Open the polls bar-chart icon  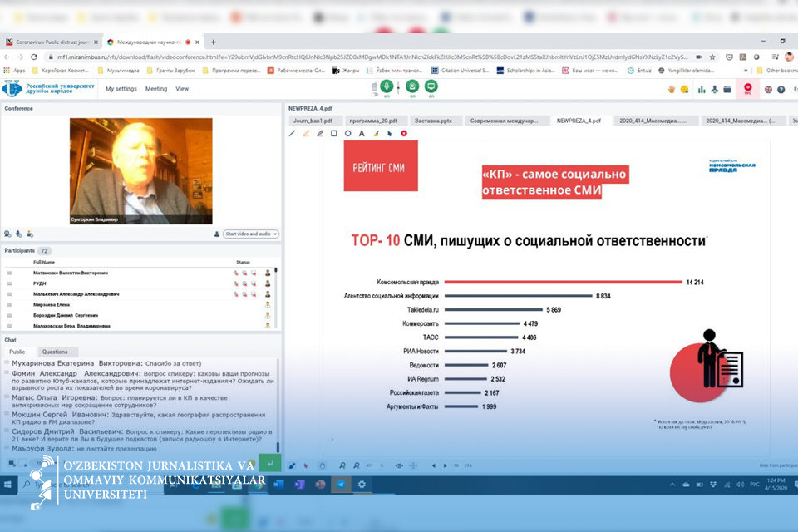coord(702,90)
